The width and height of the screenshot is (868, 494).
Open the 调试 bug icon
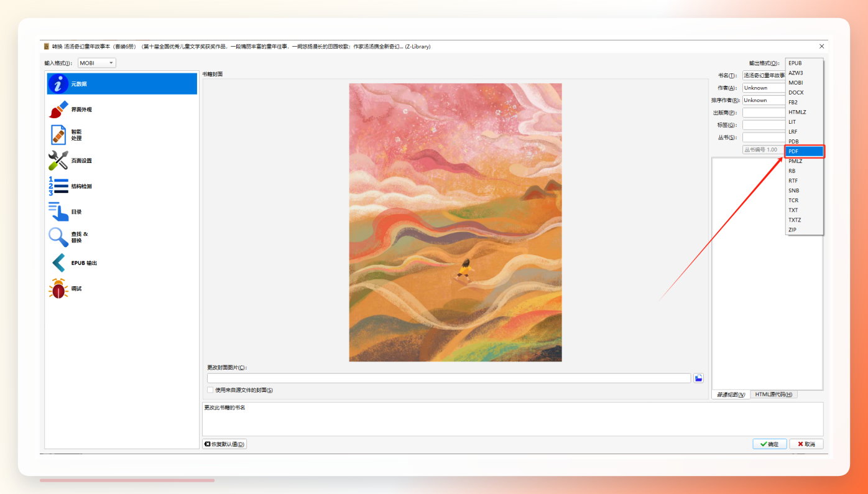[x=58, y=289]
